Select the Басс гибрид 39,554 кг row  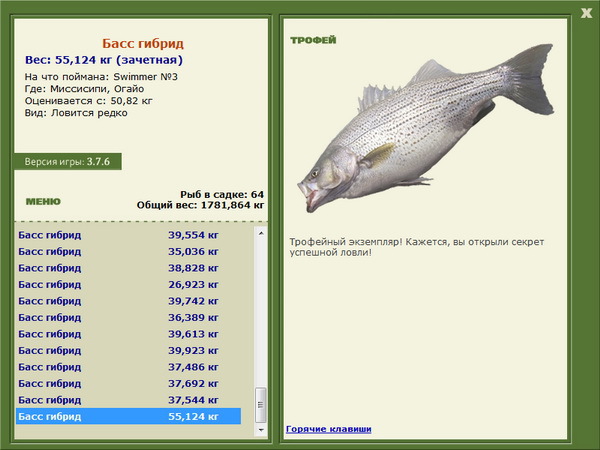pyautogui.click(x=128, y=235)
